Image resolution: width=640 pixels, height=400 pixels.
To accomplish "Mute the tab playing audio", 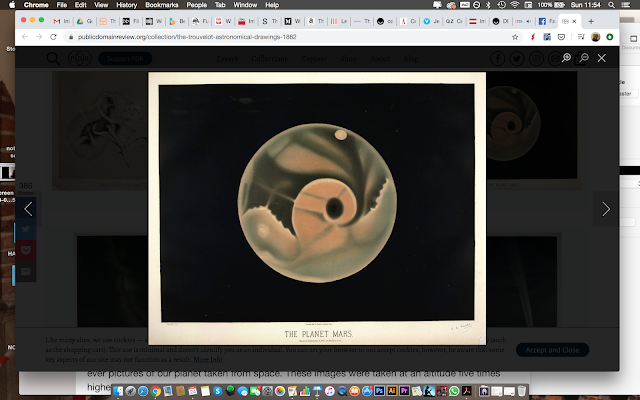I will pos(529,21).
